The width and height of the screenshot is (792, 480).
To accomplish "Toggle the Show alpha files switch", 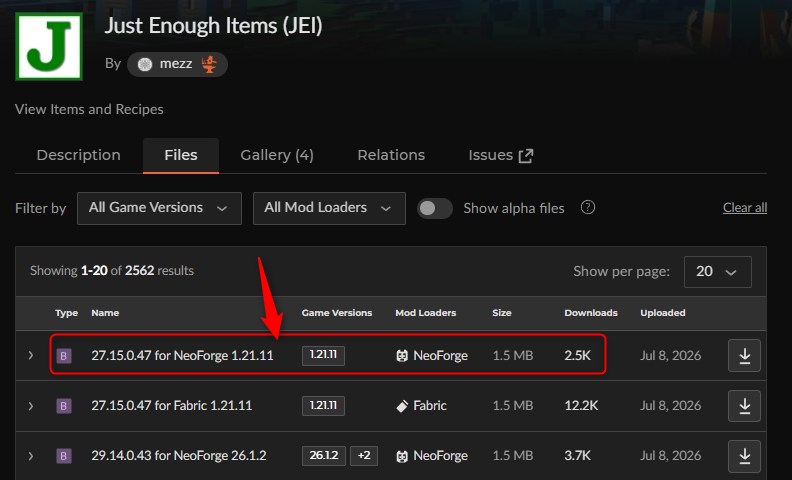I will click(435, 208).
